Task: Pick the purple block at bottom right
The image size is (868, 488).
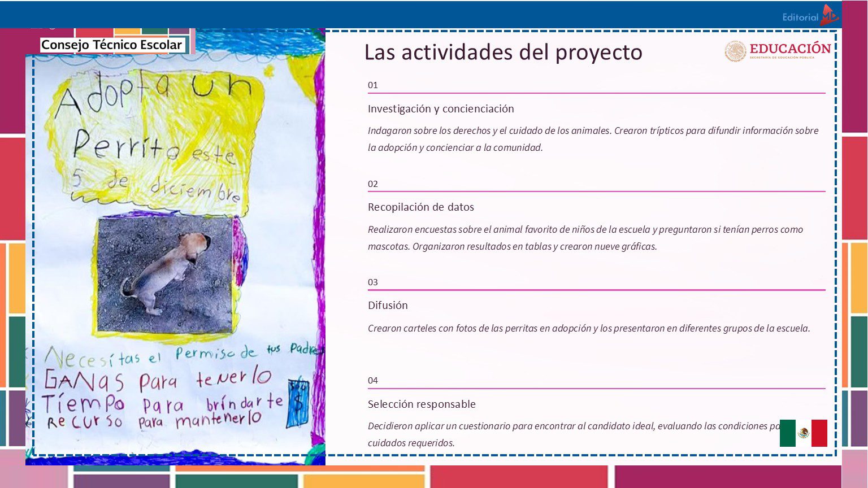Action: point(728,476)
